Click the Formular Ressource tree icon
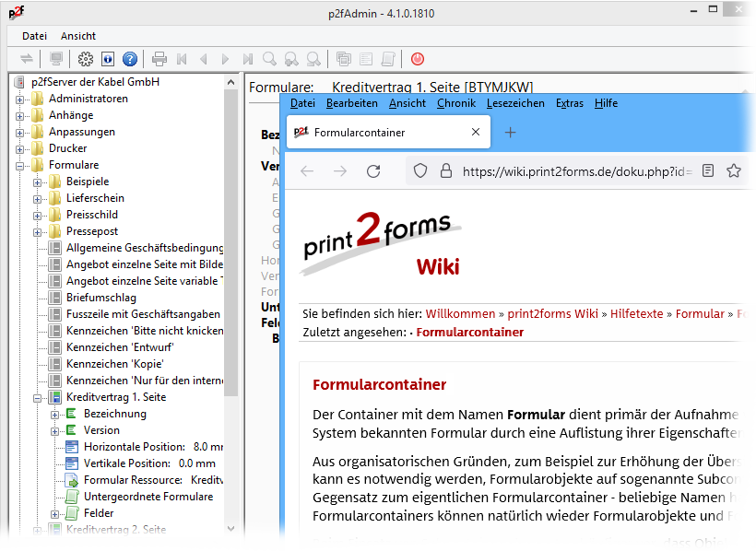Image resolution: width=756 pixels, height=551 pixels. pyautogui.click(x=73, y=480)
